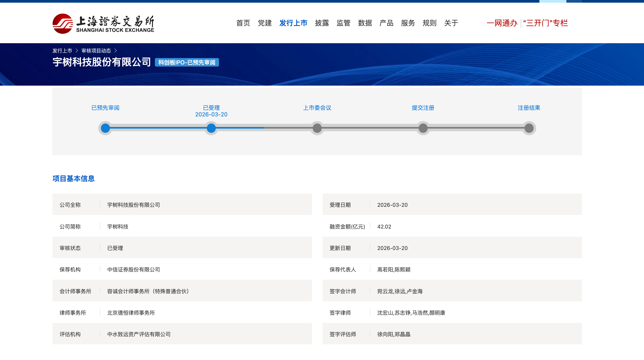Click the 已受理 progress node
644x360 pixels.
click(211, 128)
